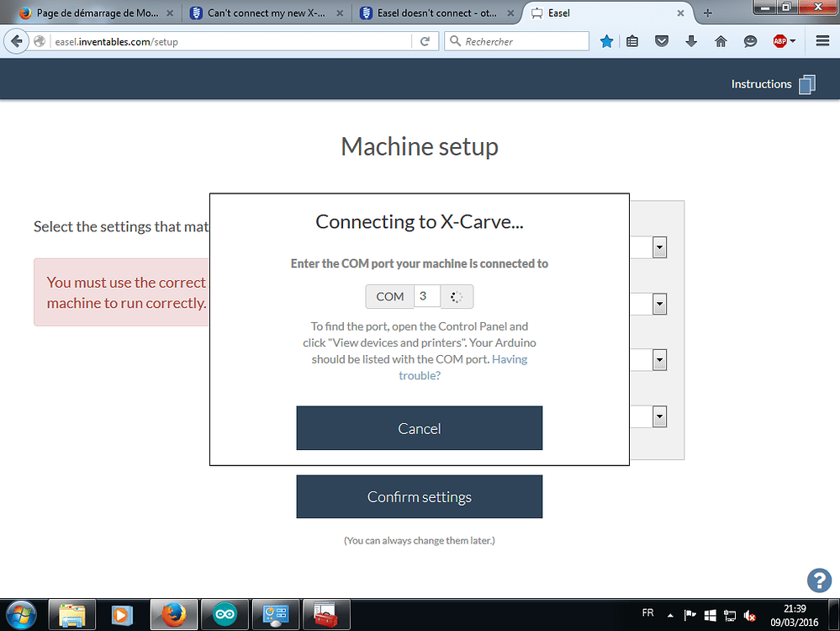Save page to Pocket

[x=661, y=40]
